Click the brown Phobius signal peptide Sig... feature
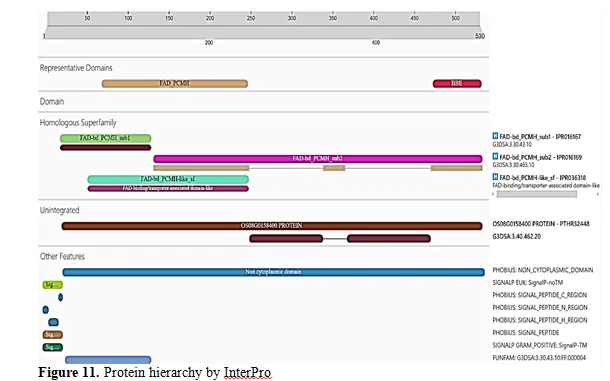The image size is (610, 381). tap(53, 334)
